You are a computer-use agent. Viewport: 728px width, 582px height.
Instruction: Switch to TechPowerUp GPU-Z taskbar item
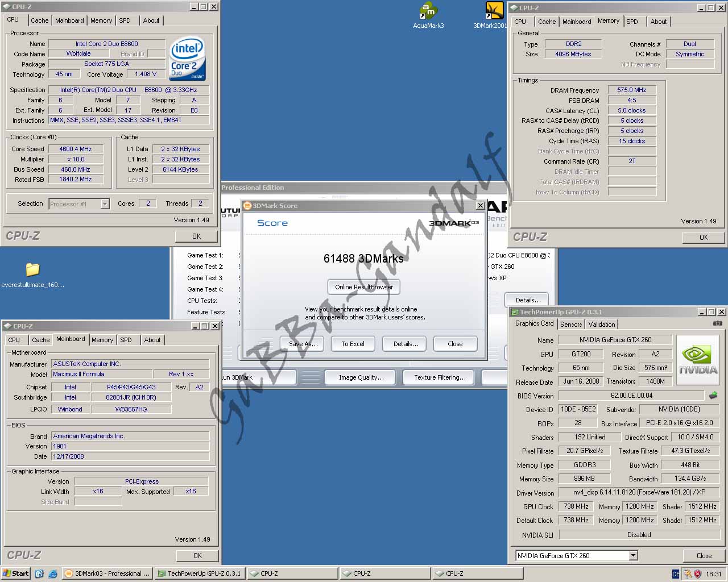[x=200, y=573]
